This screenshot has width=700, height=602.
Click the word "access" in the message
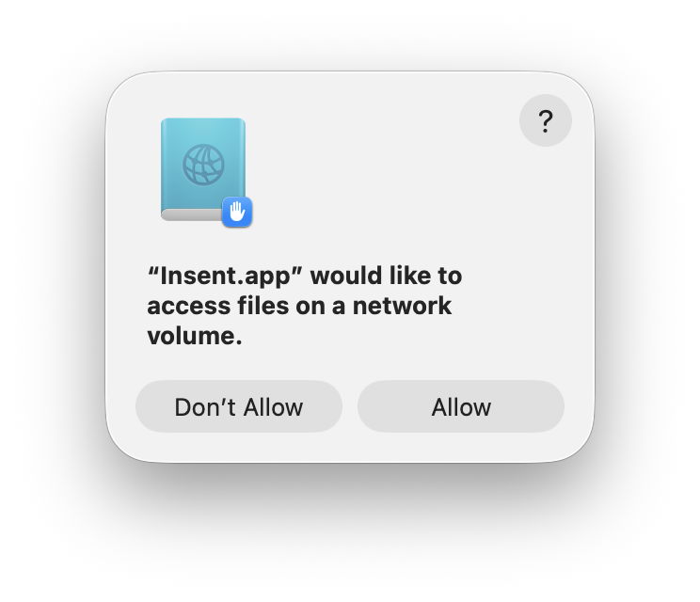[x=189, y=306]
